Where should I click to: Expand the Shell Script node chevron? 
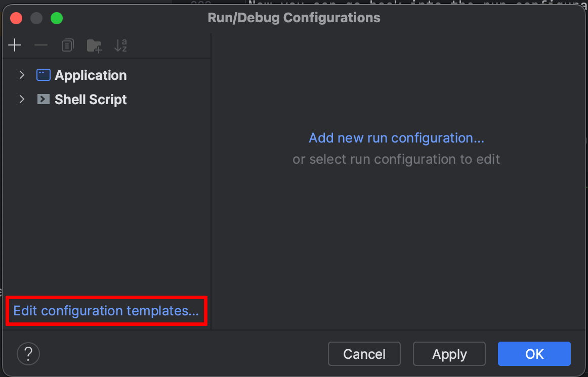point(22,100)
